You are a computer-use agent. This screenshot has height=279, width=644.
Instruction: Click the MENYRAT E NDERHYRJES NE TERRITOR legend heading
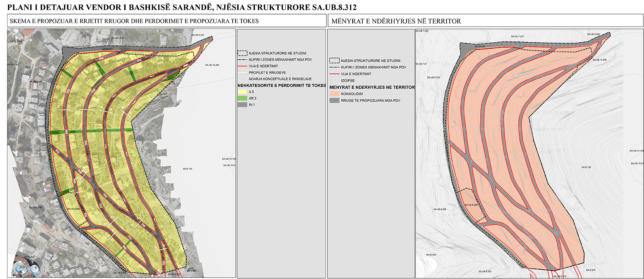tap(372, 87)
